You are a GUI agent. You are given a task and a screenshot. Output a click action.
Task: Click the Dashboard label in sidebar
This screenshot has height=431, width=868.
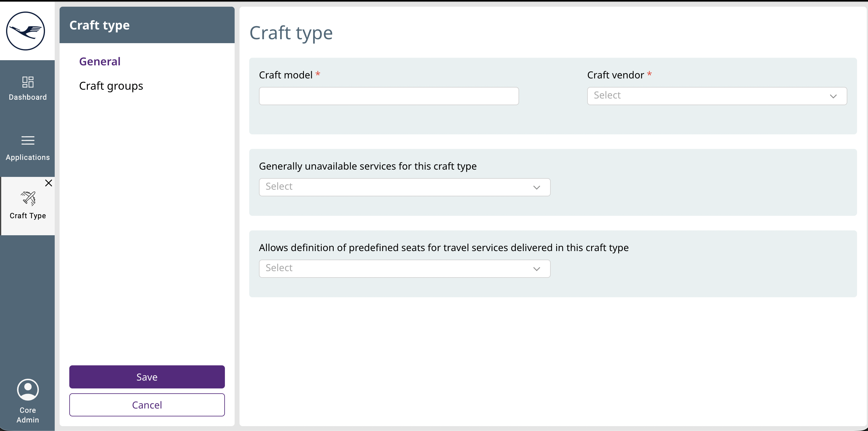28,97
